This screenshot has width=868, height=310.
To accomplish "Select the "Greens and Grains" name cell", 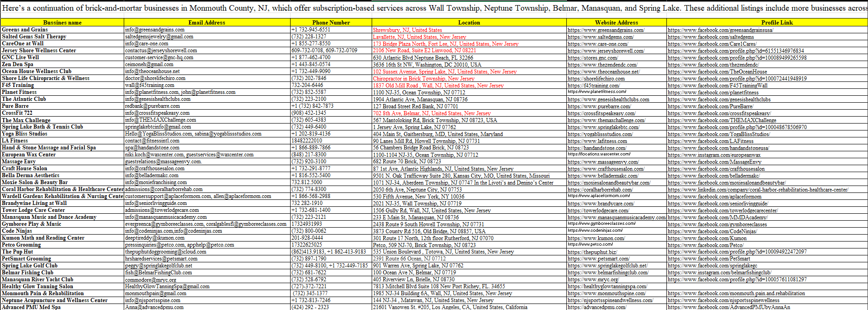I will pyautogui.click(x=62, y=30).
